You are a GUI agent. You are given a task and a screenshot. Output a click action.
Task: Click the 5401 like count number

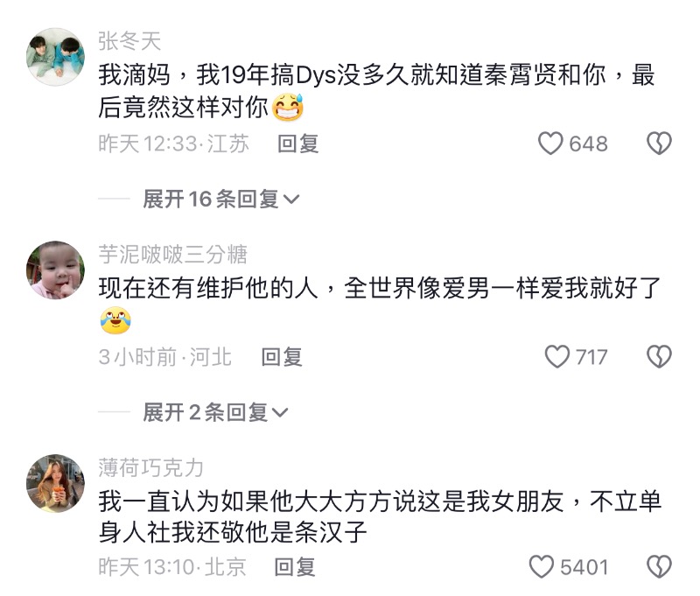pos(584,567)
